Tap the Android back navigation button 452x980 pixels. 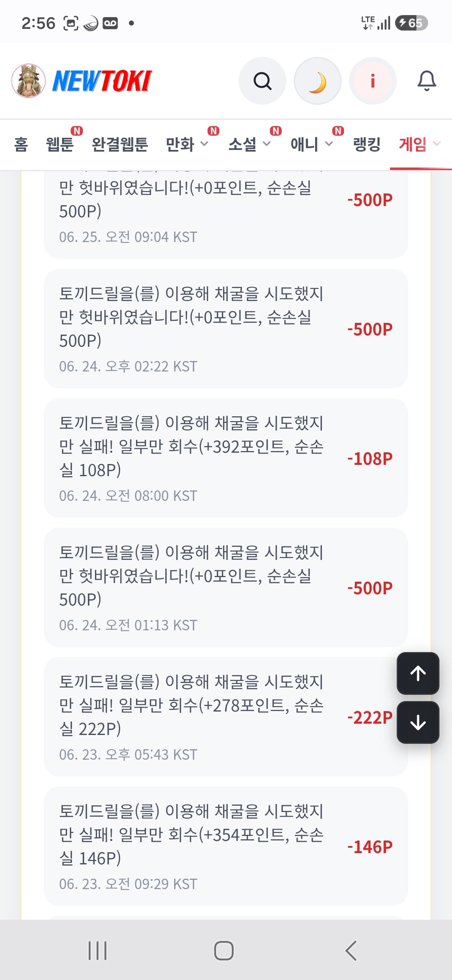point(351,951)
